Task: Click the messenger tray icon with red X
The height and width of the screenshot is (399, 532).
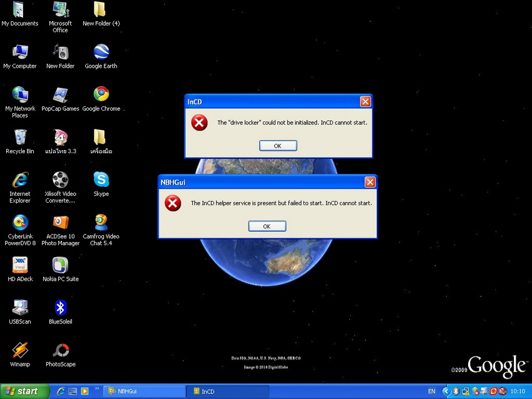Action: (x=475, y=391)
